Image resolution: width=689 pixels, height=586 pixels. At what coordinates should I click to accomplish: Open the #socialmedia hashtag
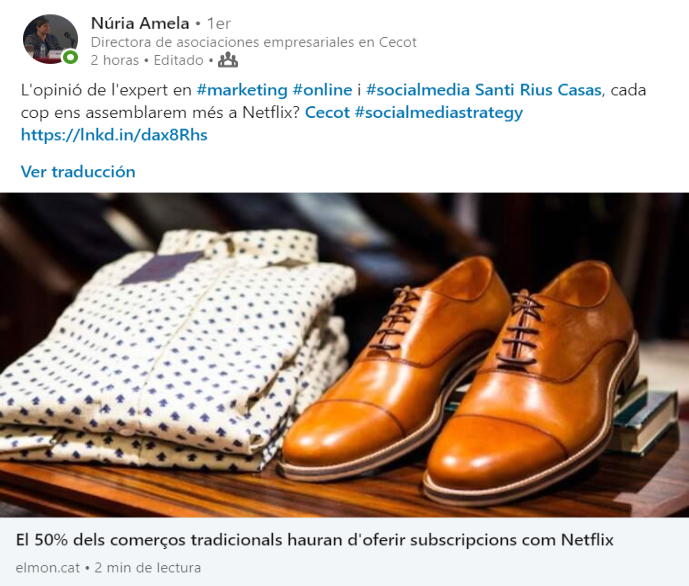(x=418, y=90)
